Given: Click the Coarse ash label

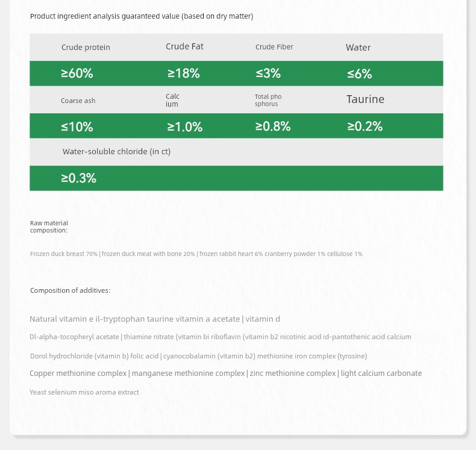Looking at the screenshot, I should pyautogui.click(x=78, y=101).
